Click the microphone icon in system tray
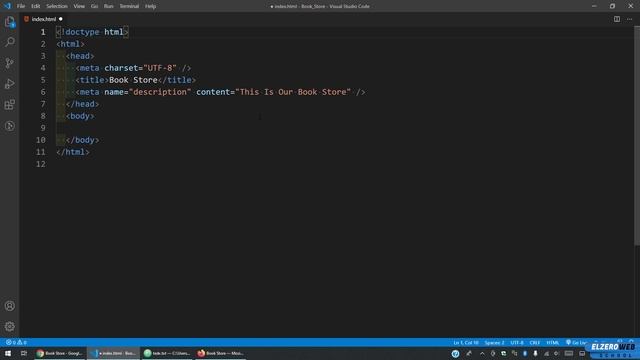This screenshot has width=640, height=360. click(x=536, y=353)
